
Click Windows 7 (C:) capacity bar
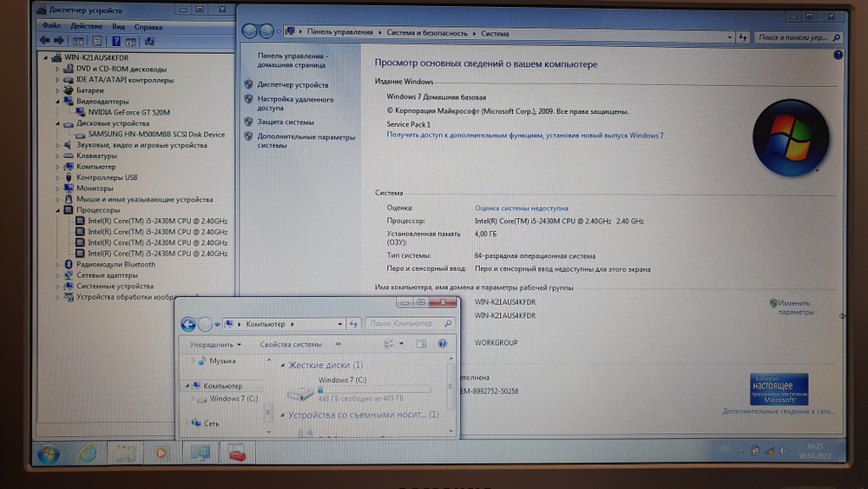pyautogui.click(x=374, y=389)
